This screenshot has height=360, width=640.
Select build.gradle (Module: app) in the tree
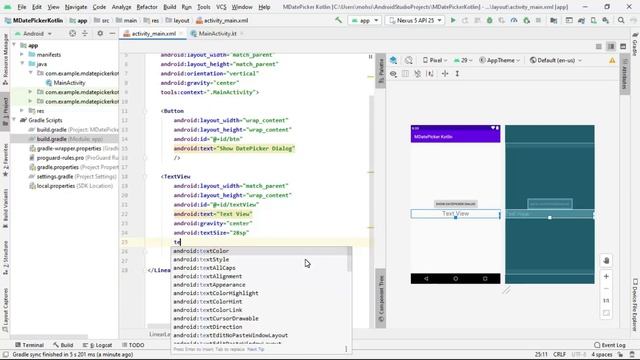coord(64,139)
